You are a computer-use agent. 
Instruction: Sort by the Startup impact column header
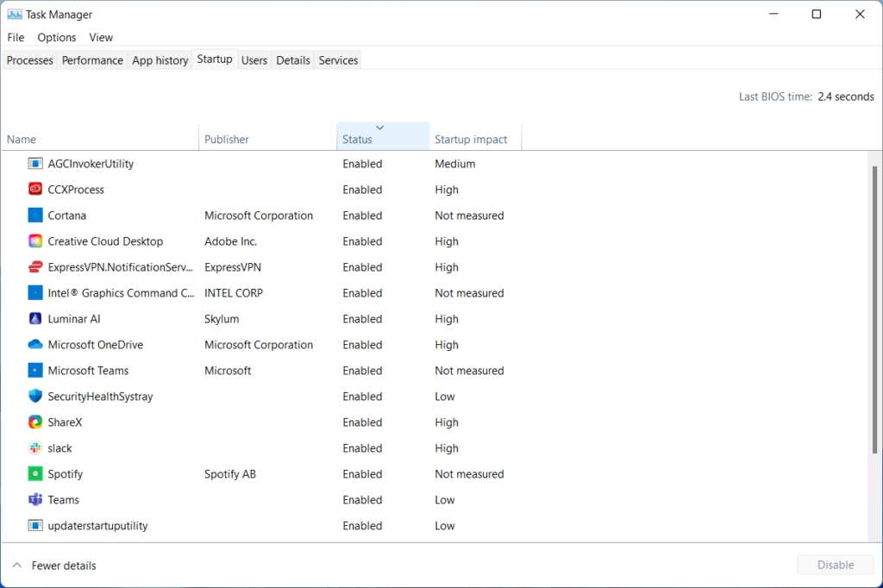point(476,137)
